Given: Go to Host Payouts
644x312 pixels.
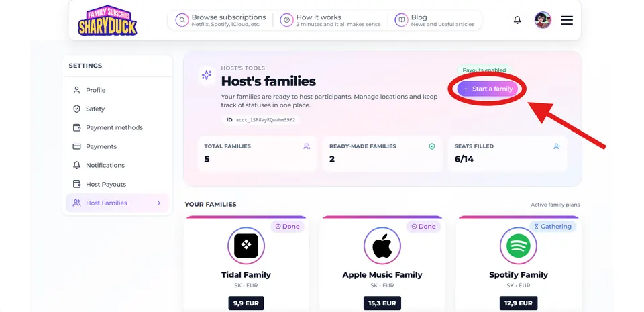Looking at the screenshot, I should coord(105,184).
